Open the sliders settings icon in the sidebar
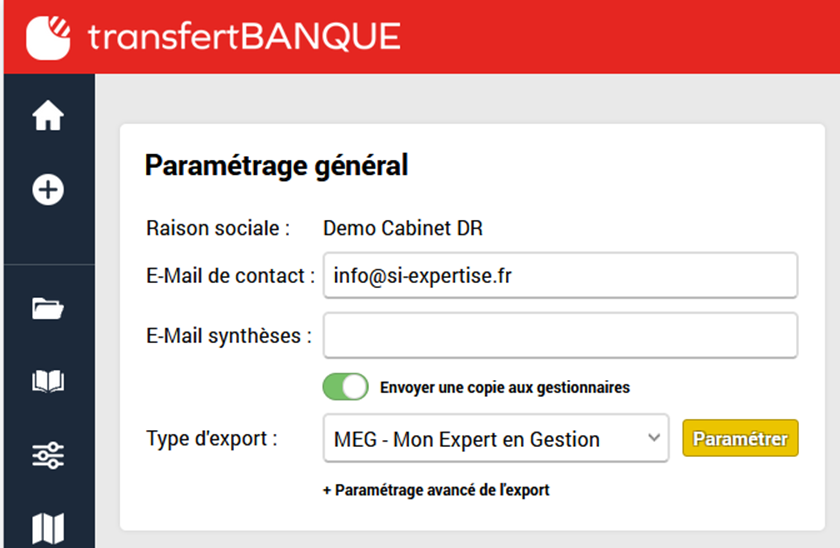The width and height of the screenshot is (840, 548). click(48, 456)
